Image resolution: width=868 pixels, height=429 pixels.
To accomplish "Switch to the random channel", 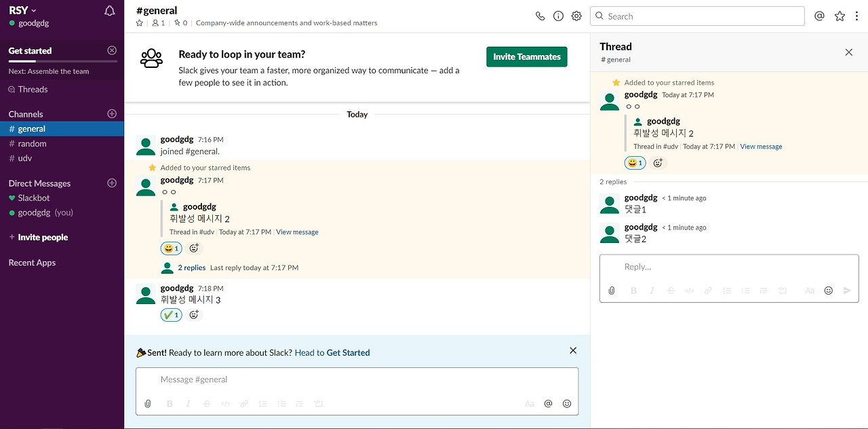I will 32,144.
